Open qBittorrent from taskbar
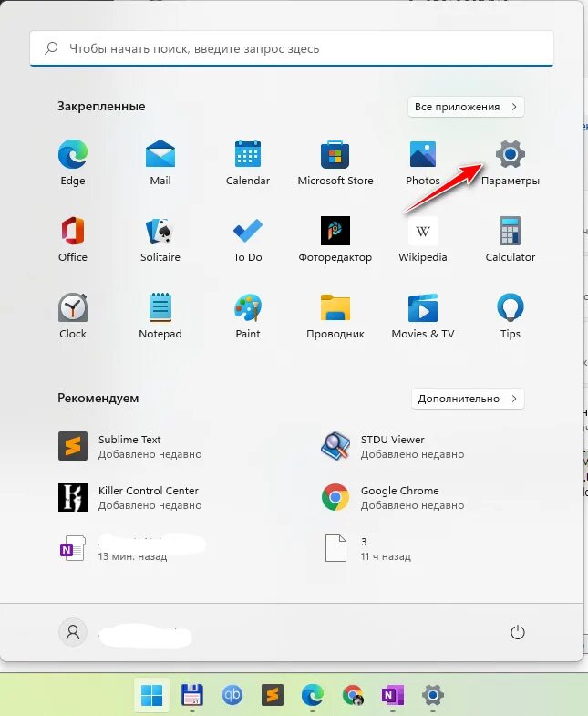588x716 pixels. [x=232, y=695]
